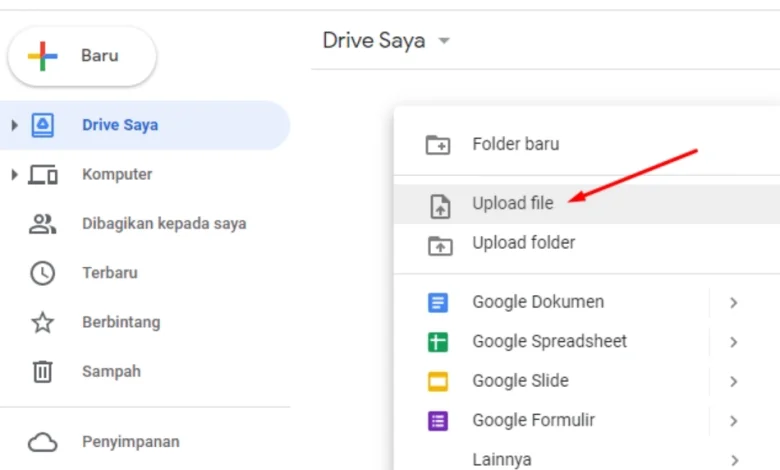Screen dimensions: 780x470
Task: Click the Folder baru icon
Action: click(438, 145)
